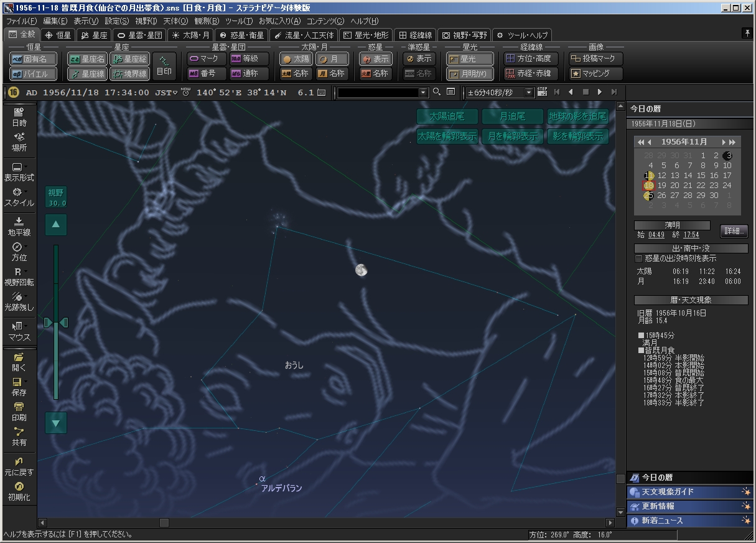
Task: Expand the object search combo box arrow
Action: pyautogui.click(x=423, y=93)
